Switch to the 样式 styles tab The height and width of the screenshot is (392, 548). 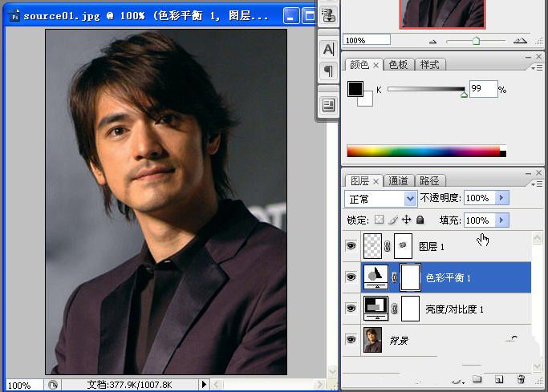point(430,65)
